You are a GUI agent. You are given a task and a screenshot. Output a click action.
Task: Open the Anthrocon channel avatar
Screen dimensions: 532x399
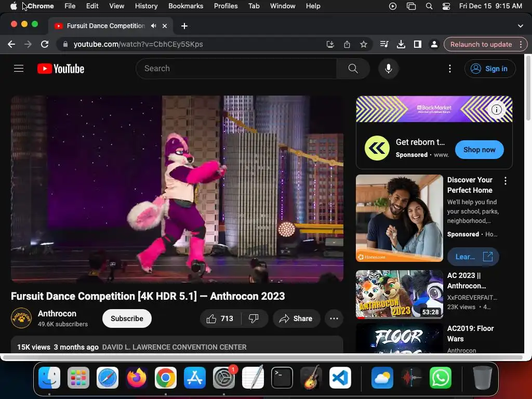(x=21, y=318)
